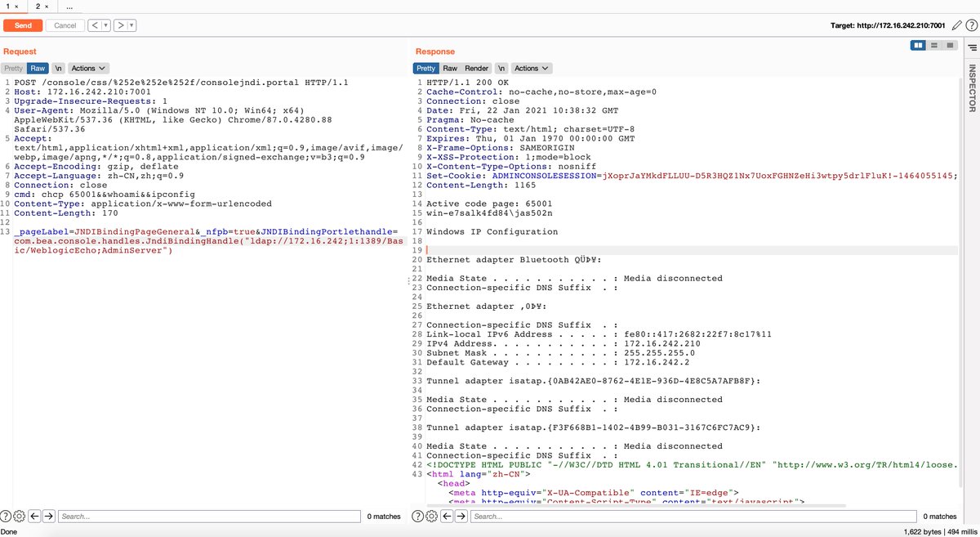Image resolution: width=980 pixels, height=537 pixels.
Task: Click the Content-Length: 1165 response line
Action: point(475,186)
